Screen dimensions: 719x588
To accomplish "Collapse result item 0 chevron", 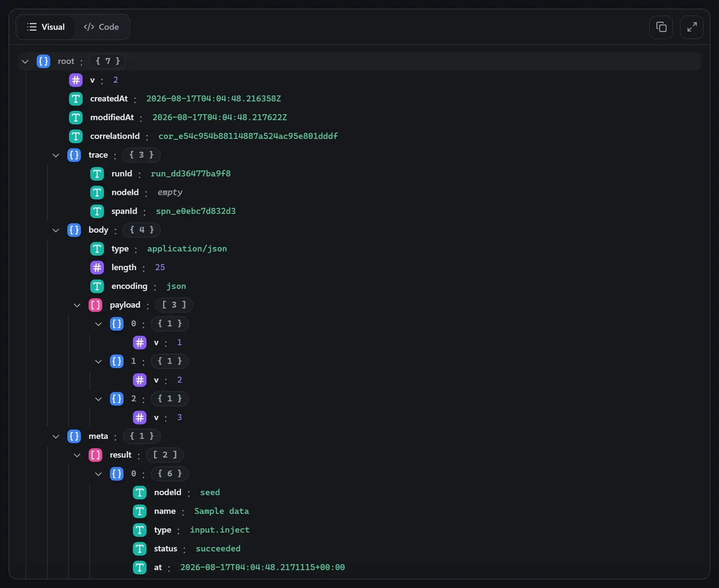I will pos(98,474).
